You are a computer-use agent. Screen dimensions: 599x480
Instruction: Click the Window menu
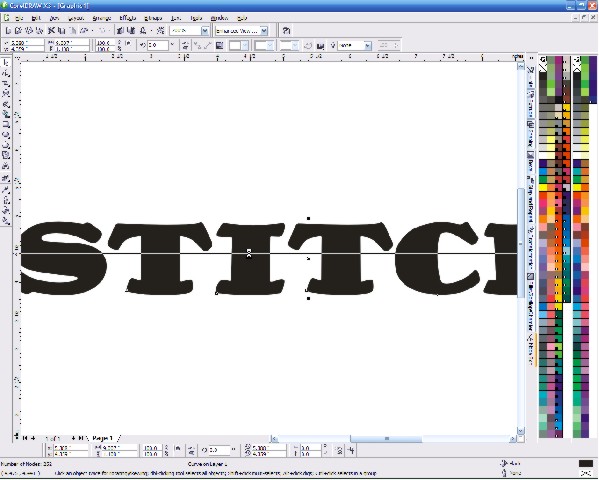[x=219, y=18]
